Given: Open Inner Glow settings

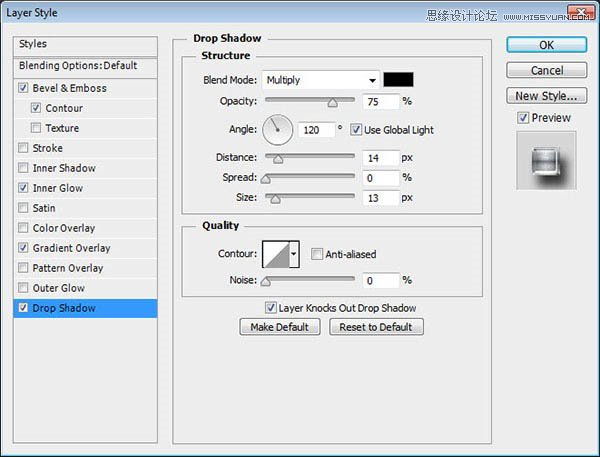Looking at the screenshot, I should pyautogui.click(x=57, y=188).
